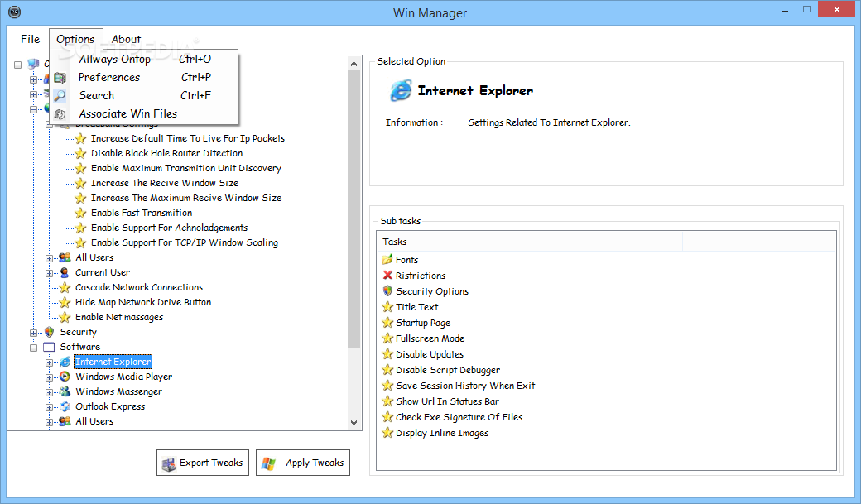Select Increase The Maximum Recive Window Size
861x504 pixels.
point(186,198)
